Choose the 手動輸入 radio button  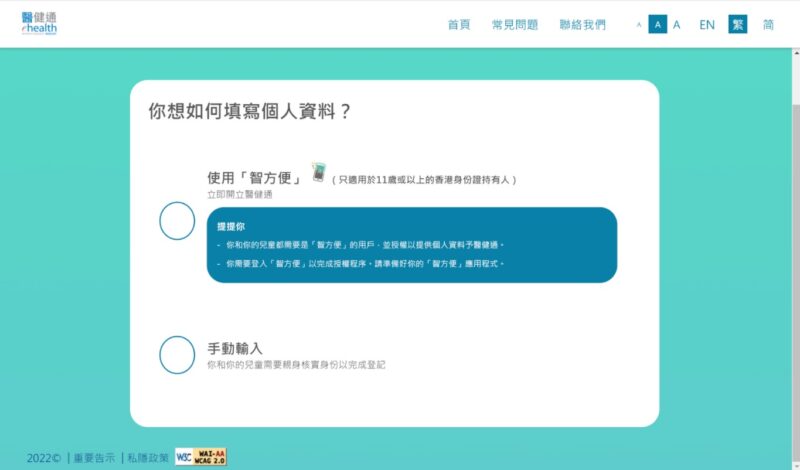tap(177, 355)
